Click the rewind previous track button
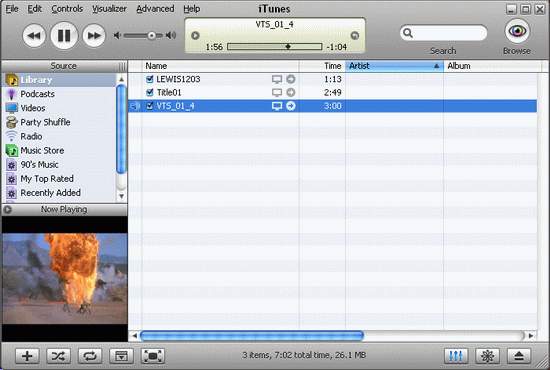This screenshot has height=370, width=550. [34, 35]
